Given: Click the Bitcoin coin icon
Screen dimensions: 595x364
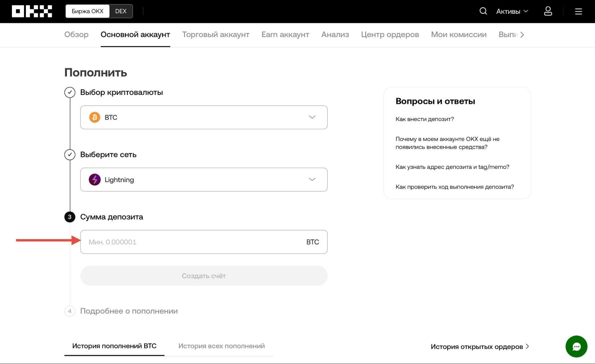Looking at the screenshot, I should (95, 117).
